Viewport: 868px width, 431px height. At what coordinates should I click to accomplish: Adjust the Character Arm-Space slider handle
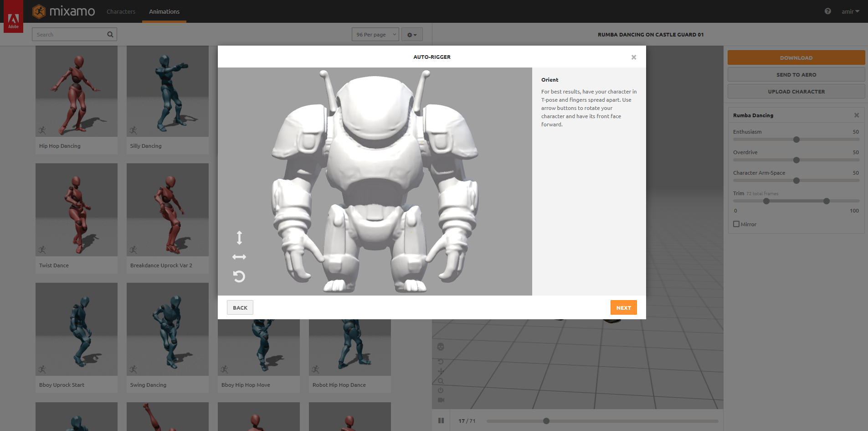796,181
